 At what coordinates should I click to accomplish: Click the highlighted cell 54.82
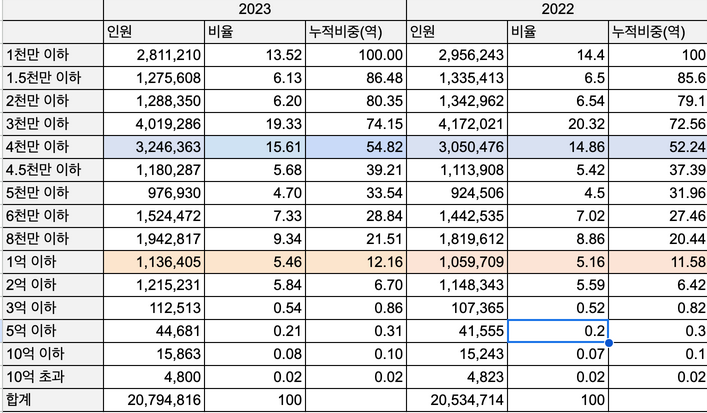coord(356,147)
